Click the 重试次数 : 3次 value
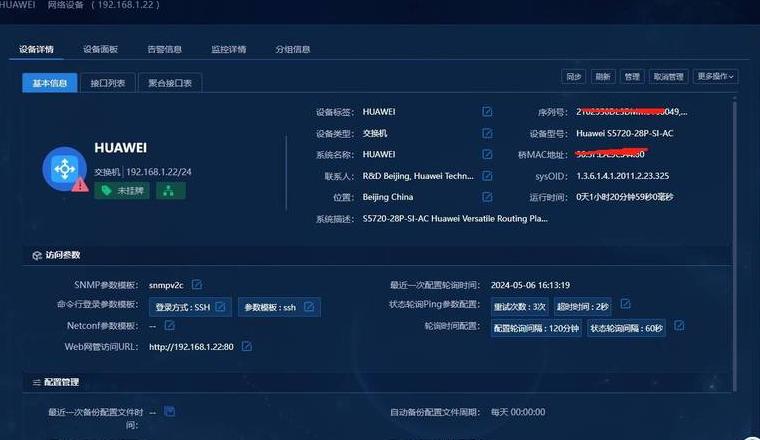This screenshot has width=760, height=440. pos(520,307)
